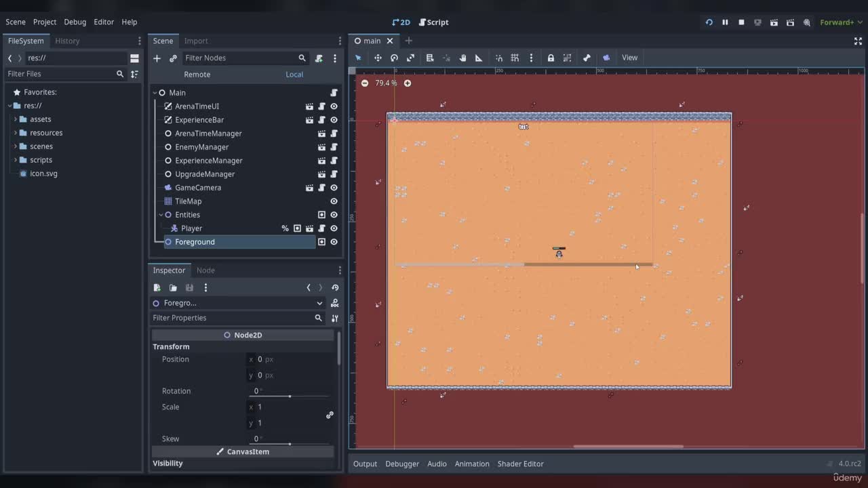Click the list-select tool icon
Screen dimensions: 868x488
430,58
